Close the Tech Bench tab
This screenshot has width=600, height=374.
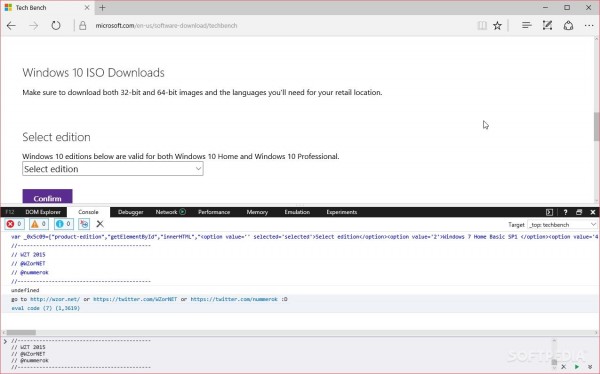click(87, 7)
